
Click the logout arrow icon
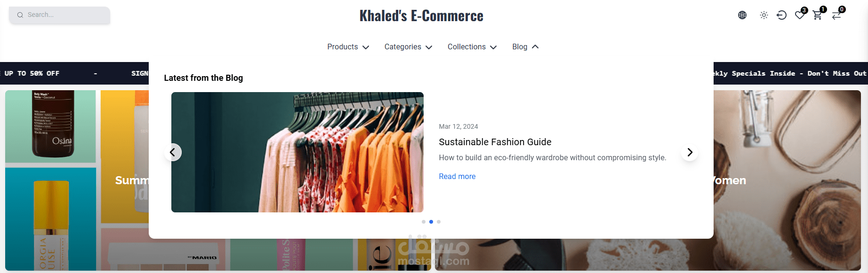[781, 15]
